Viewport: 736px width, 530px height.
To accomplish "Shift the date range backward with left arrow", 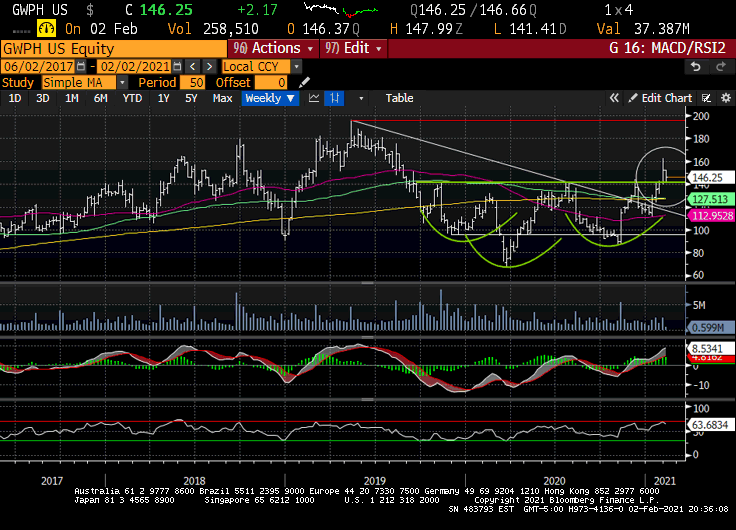I will pos(192,66).
